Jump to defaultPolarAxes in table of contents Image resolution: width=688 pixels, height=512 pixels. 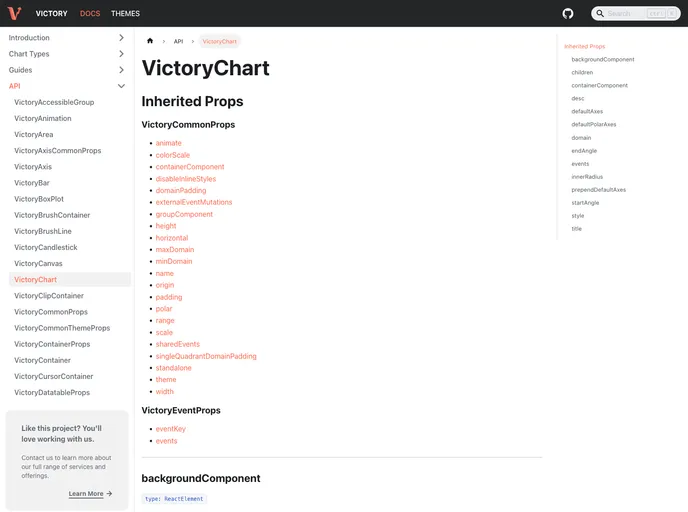pyautogui.click(x=593, y=125)
